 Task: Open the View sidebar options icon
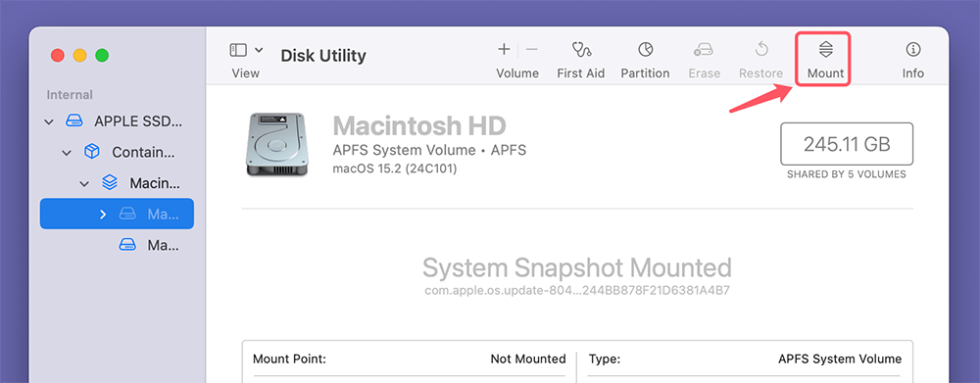[x=238, y=49]
